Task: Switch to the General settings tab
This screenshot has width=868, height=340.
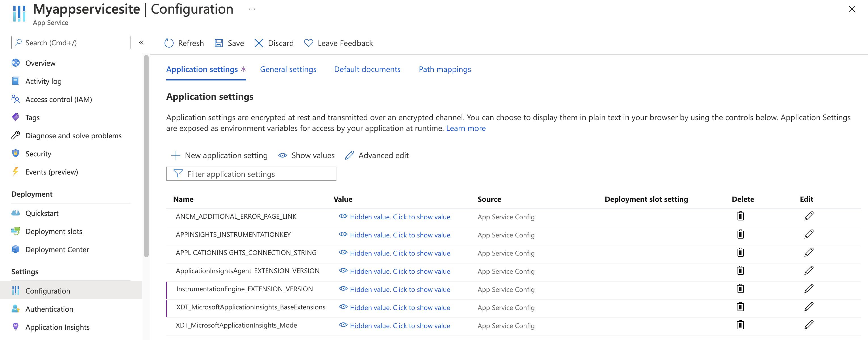Action: 288,69
